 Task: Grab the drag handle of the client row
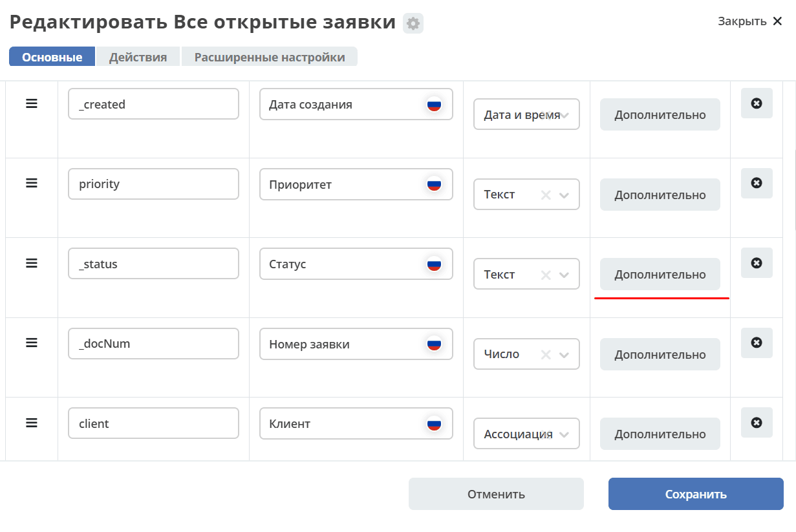pos(32,423)
